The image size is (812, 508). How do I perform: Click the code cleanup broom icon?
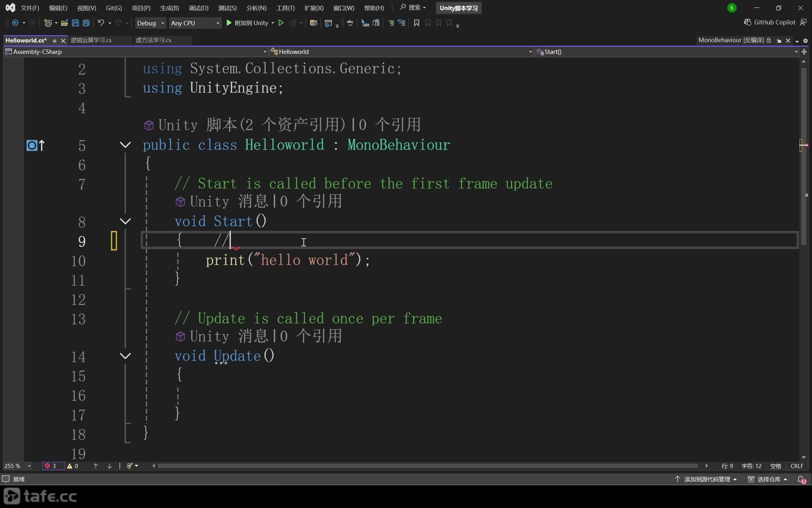129,466
